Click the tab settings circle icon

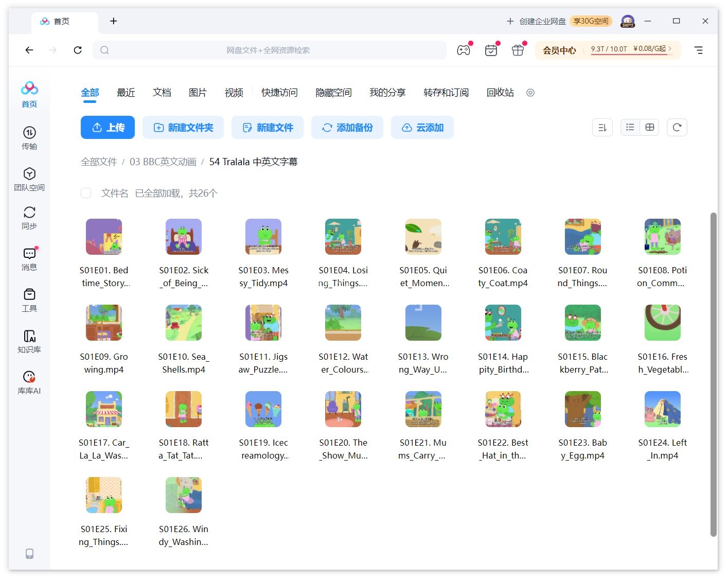530,93
